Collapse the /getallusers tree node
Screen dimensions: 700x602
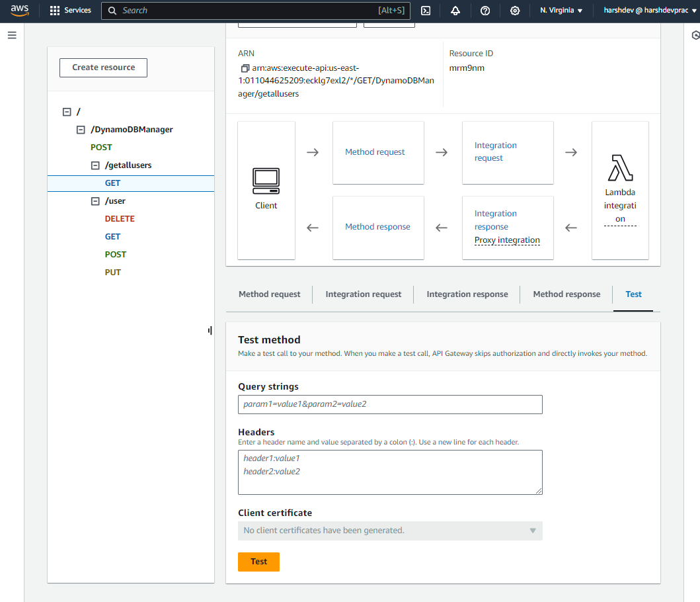pyautogui.click(x=95, y=165)
